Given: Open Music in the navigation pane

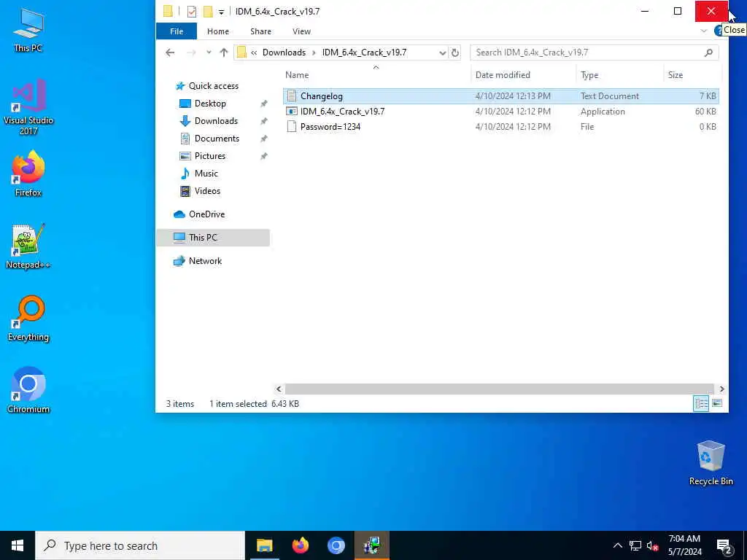Looking at the screenshot, I should [206, 174].
